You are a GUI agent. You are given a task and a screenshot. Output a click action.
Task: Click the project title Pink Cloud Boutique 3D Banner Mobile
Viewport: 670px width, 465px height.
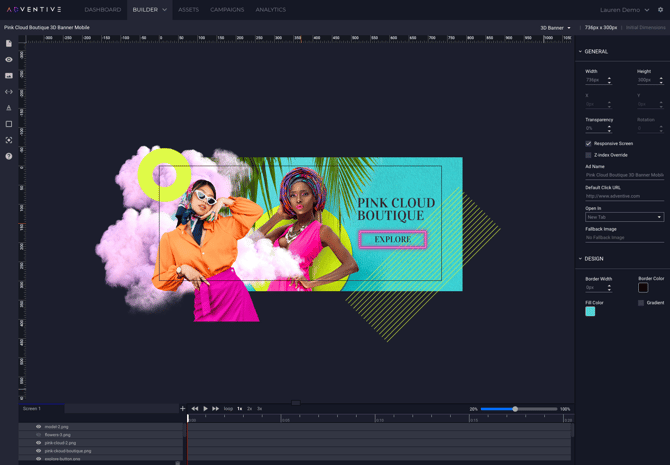pos(47,28)
